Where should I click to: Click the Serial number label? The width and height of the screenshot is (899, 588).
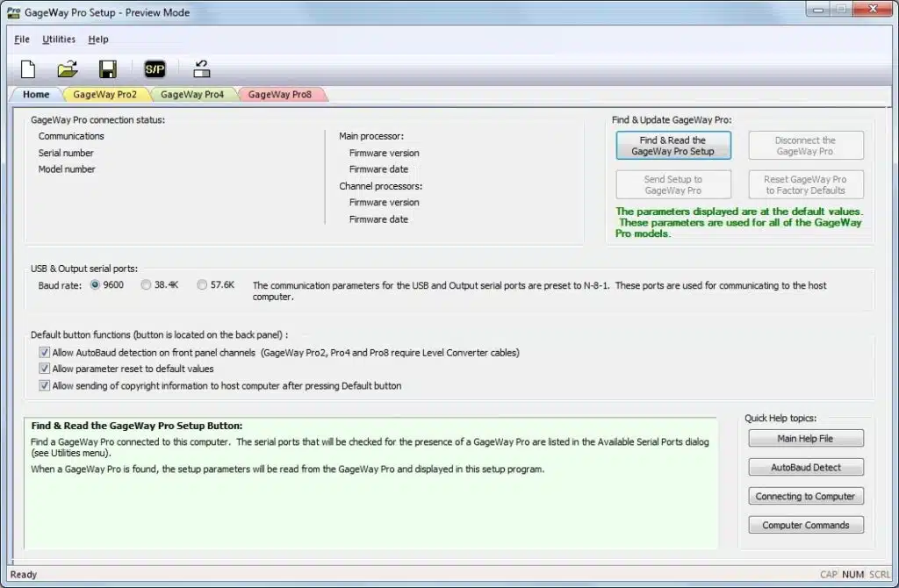[x=66, y=153]
